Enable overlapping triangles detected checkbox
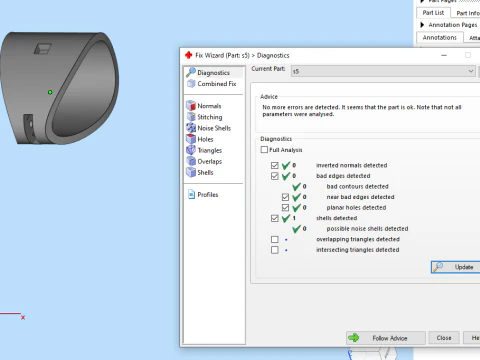Image resolution: width=480 pixels, height=360 pixels. pos(275,239)
